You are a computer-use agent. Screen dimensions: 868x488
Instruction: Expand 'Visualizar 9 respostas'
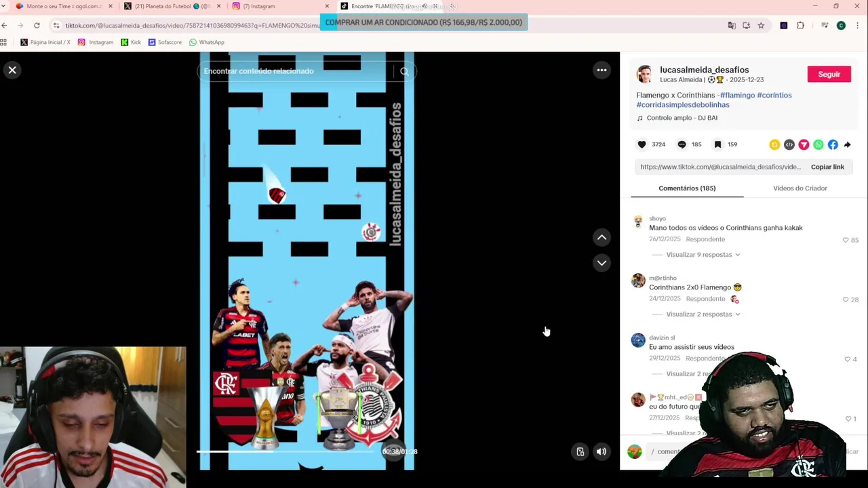703,255
